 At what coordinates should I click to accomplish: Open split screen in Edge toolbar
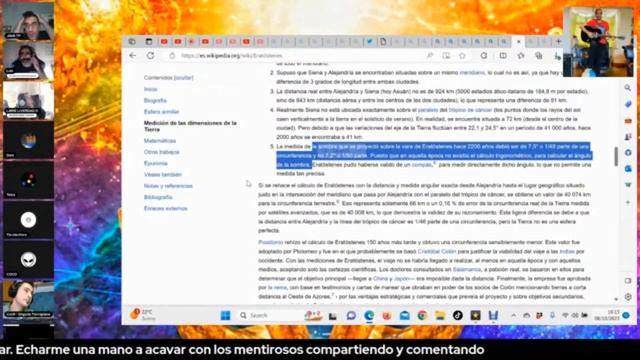tap(503, 56)
